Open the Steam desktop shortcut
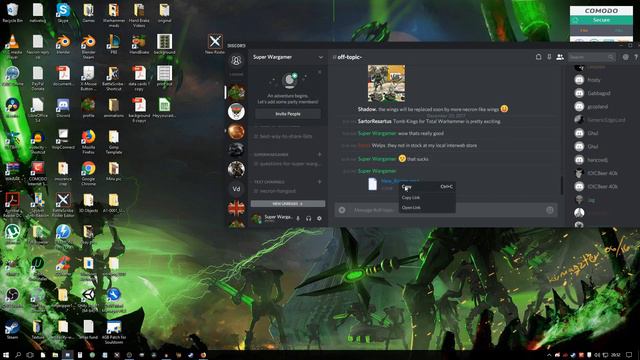 point(12,330)
